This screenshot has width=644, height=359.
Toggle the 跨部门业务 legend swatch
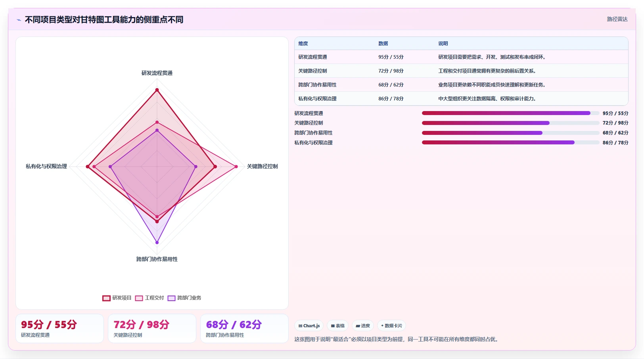click(x=171, y=298)
